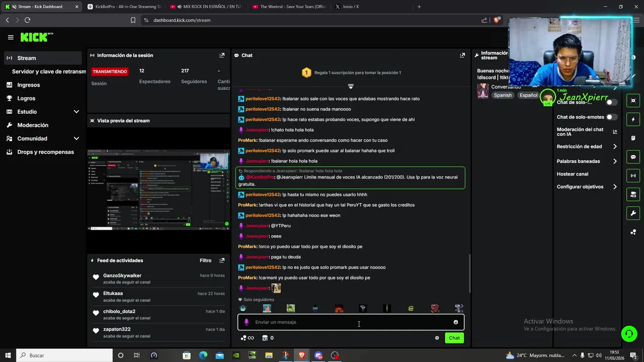The width and height of the screenshot is (644, 362).
Task: Pop out the Información de la sesión panel
Action: point(222,55)
